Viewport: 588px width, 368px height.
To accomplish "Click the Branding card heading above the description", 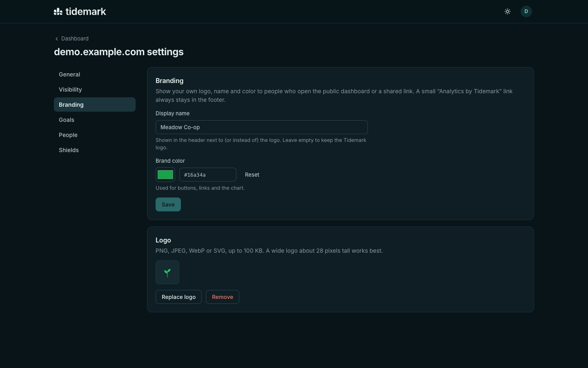I will pos(169,81).
